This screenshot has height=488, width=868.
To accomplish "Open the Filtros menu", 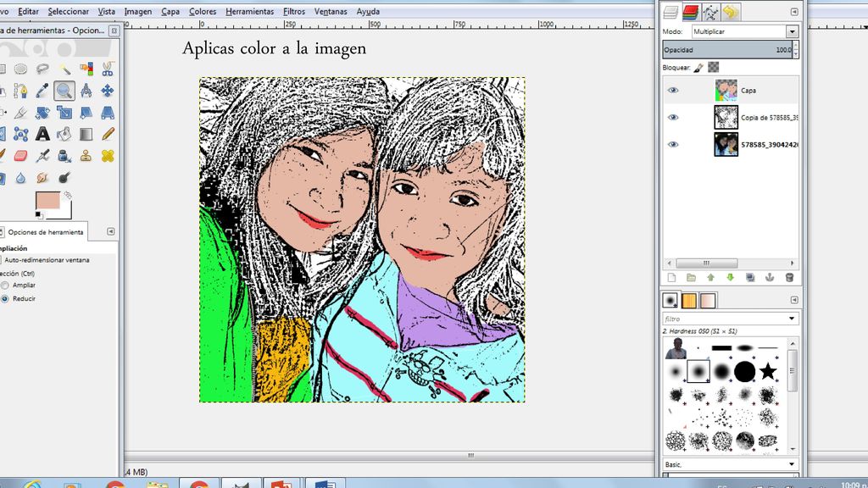I will click(x=294, y=11).
